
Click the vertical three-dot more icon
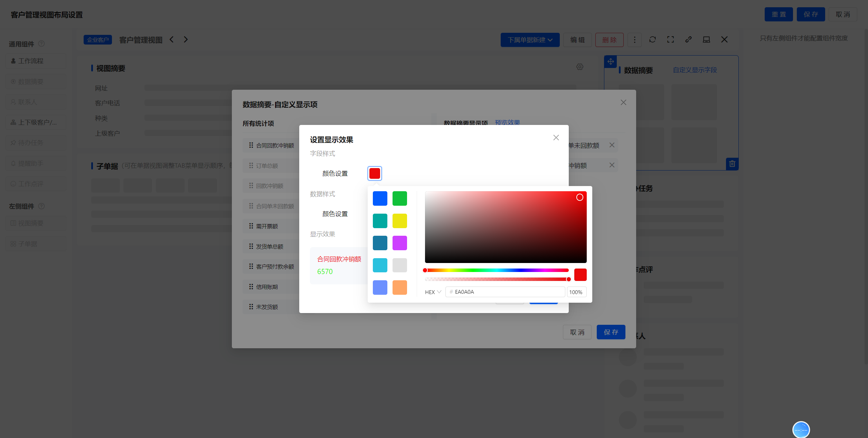[634, 40]
